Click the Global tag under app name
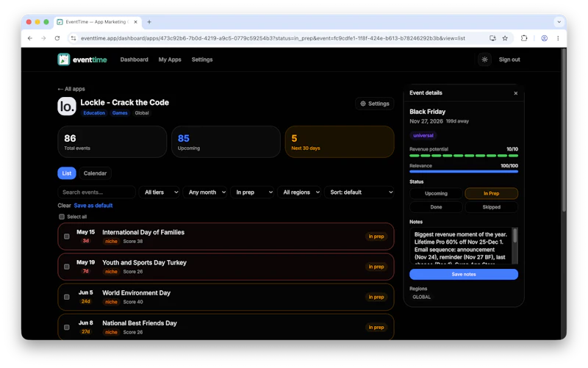 click(142, 113)
